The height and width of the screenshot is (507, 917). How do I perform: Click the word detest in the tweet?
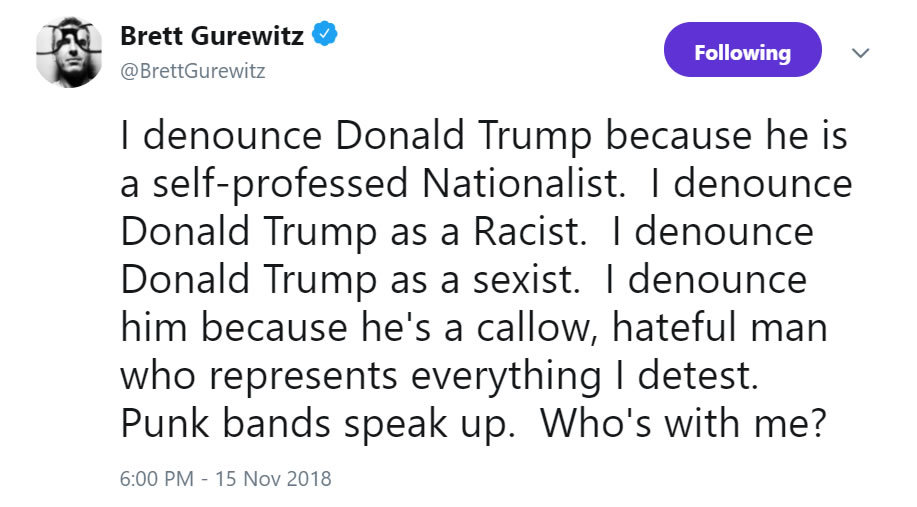click(698, 376)
